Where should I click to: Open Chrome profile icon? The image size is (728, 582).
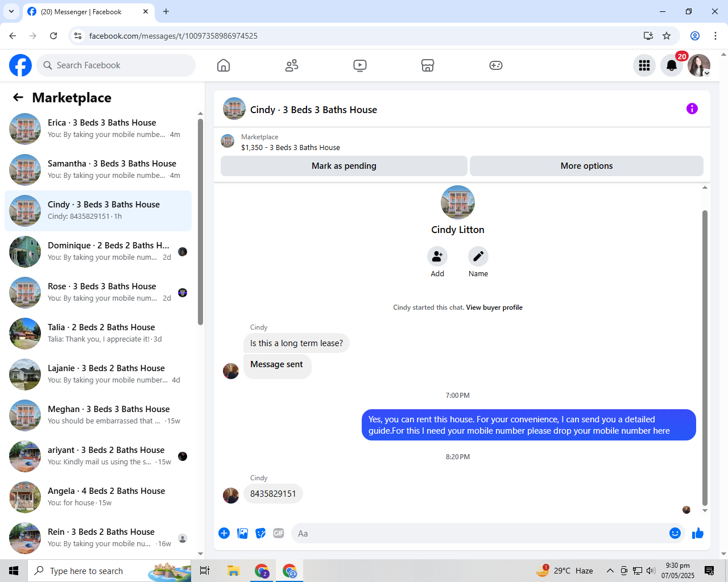tap(695, 36)
